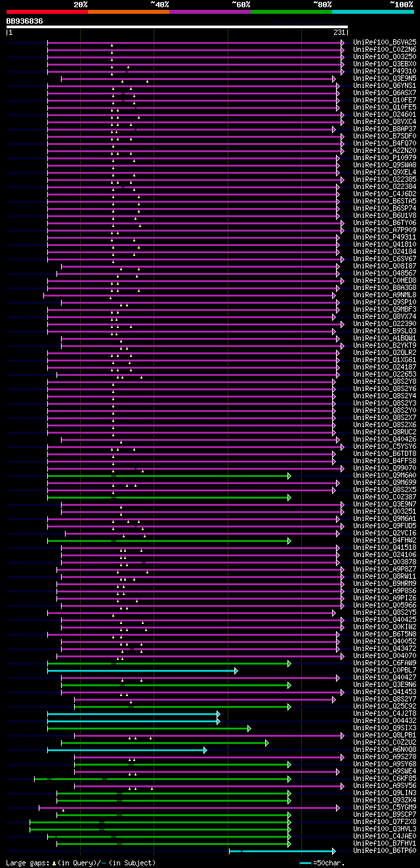Image resolution: width=420 pixels, height=868 pixels.
Task: Click the white query length bar
Action: click(177, 27)
